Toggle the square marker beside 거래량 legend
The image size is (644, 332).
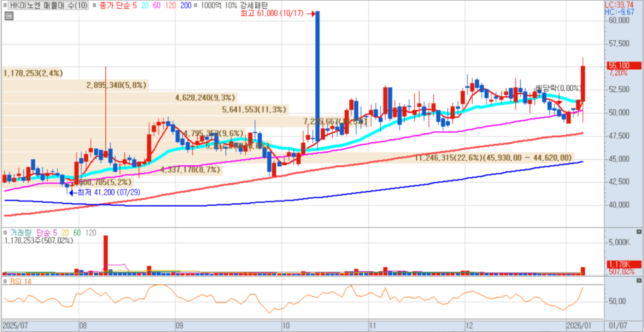5,232
